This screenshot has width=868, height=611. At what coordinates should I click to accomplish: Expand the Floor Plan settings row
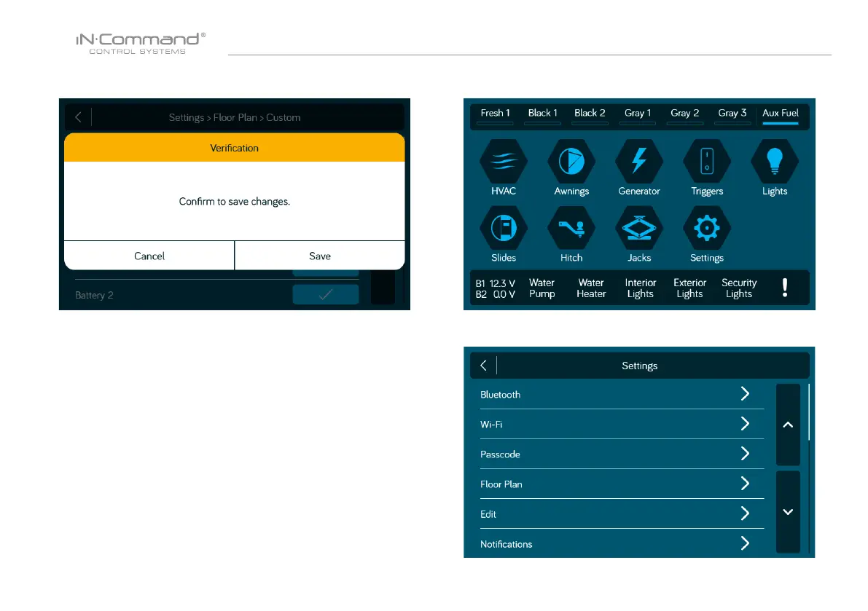(x=622, y=484)
